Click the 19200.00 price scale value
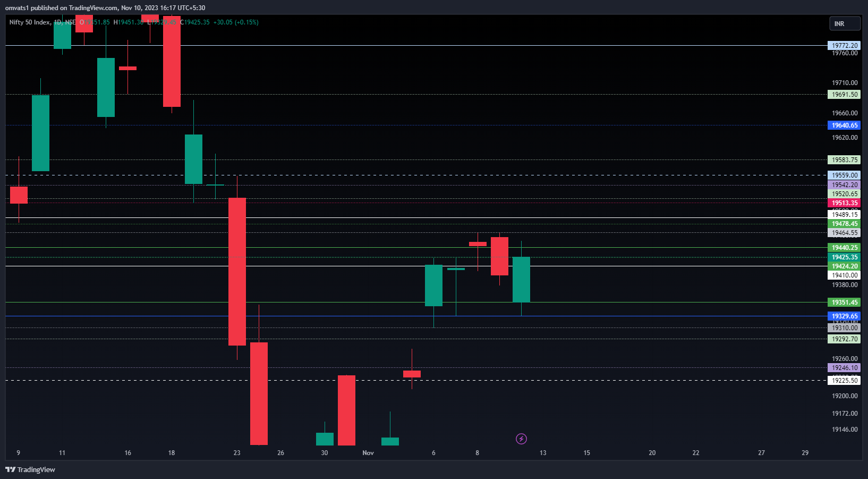Screen dimensions: 868x479 (845, 396)
